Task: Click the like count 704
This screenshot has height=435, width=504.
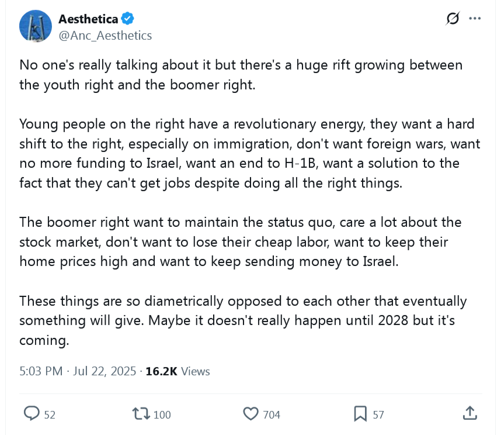Action: [x=272, y=415]
